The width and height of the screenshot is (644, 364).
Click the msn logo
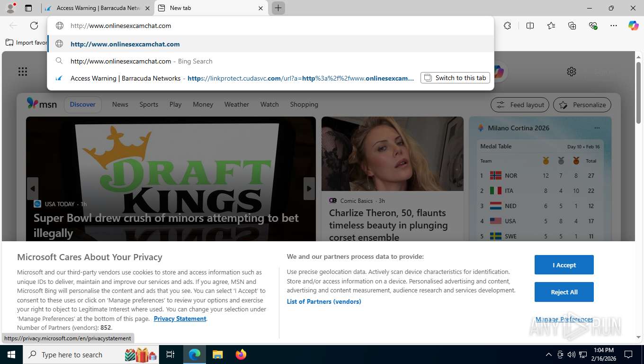[42, 104]
